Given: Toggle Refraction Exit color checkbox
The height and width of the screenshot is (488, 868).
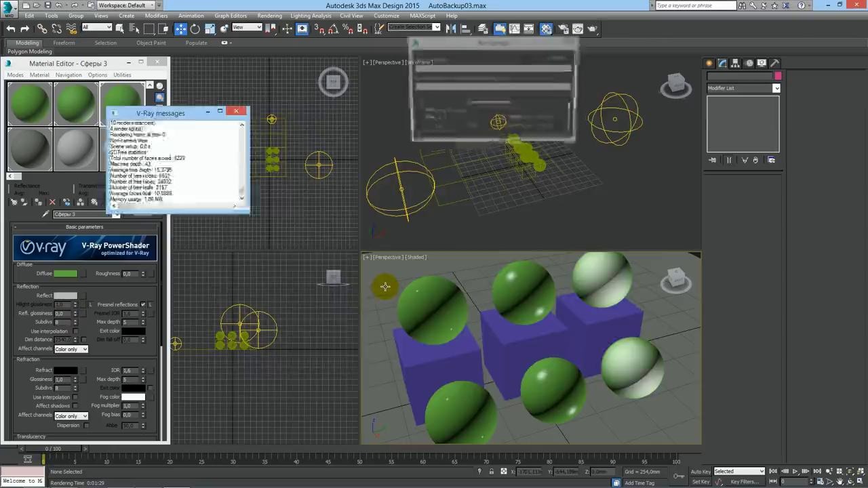Looking at the screenshot, I should click(x=150, y=388).
